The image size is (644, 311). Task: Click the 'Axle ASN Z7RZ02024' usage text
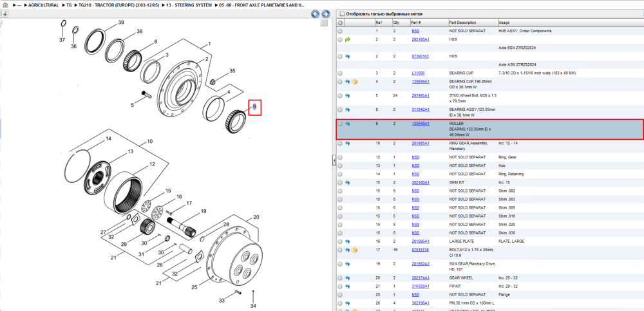517,65
